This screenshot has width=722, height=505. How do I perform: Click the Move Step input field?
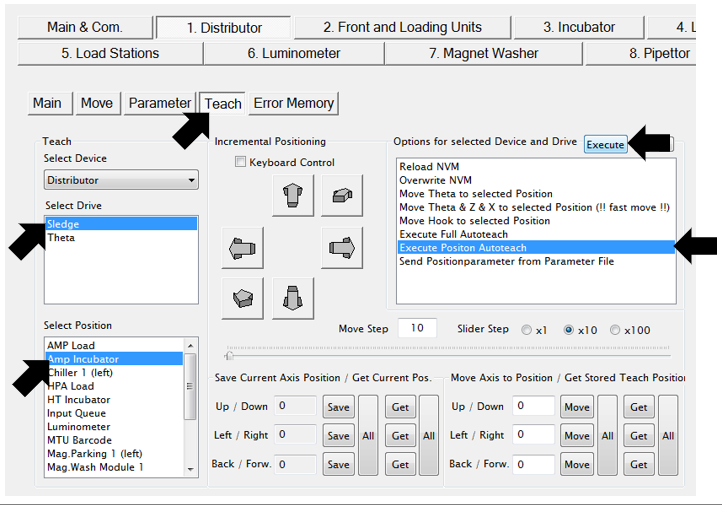(417, 328)
